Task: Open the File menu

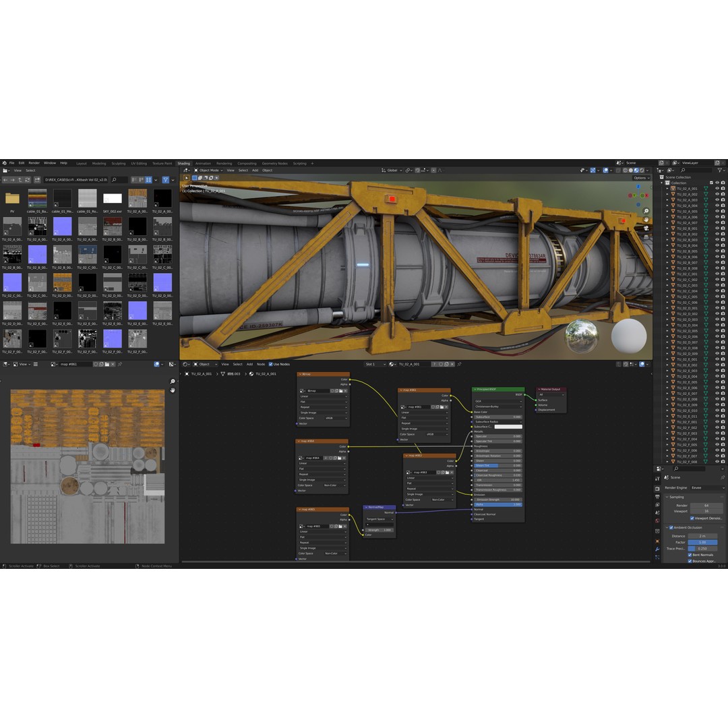Action: tap(12, 163)
